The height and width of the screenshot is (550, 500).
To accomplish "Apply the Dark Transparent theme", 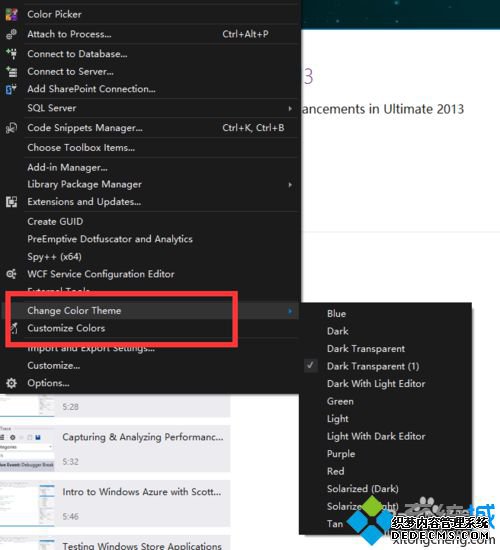I will [x=366, y=349].
